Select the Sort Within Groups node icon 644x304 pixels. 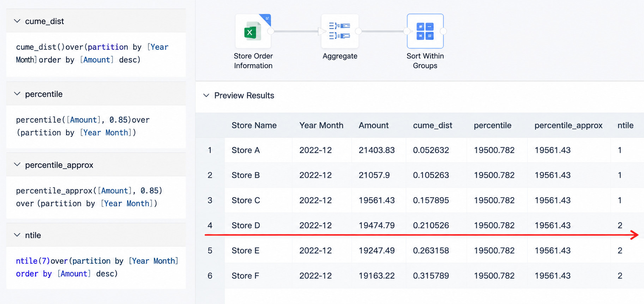[x=425, y=31]
